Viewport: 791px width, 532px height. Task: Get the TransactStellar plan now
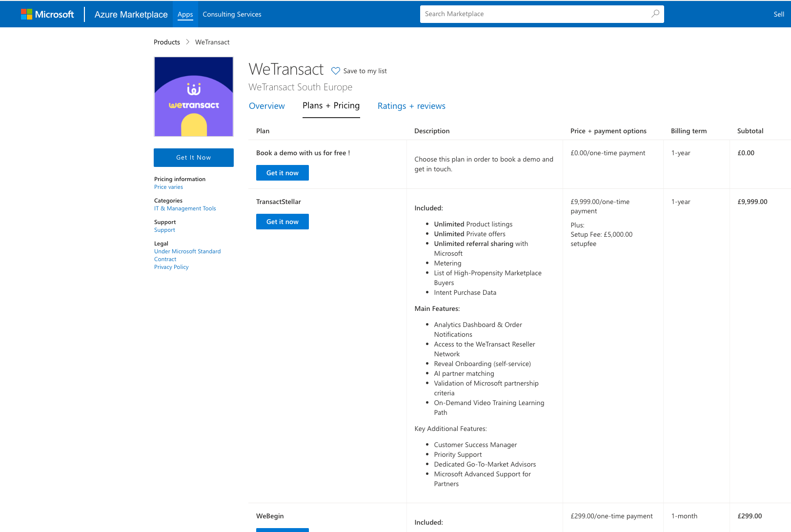[x=283, y=222]
